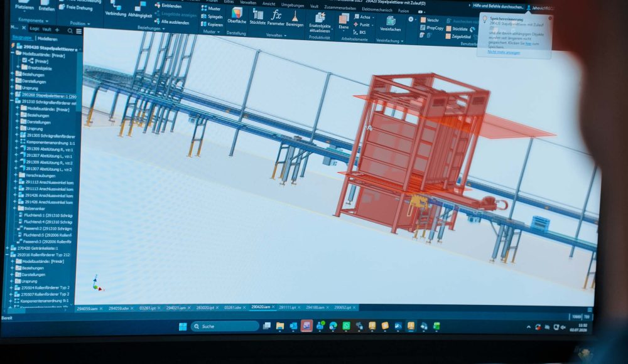Click the Verschr add-in tool
This screenshot has width=628, height=364.
[430, 20]
